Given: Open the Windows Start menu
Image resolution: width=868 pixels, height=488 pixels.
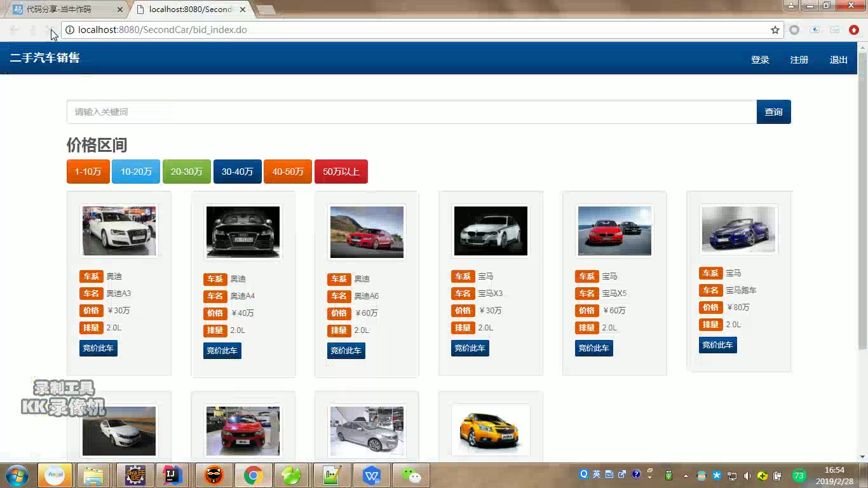Looking at the screenshot, I should [17, 475].
